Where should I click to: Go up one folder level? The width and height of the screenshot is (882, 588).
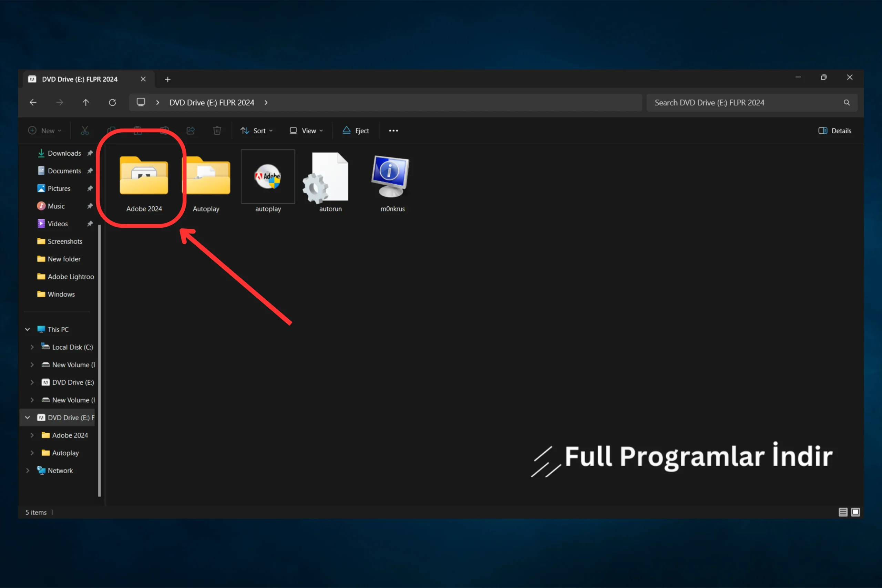click(x=86, y=102)
